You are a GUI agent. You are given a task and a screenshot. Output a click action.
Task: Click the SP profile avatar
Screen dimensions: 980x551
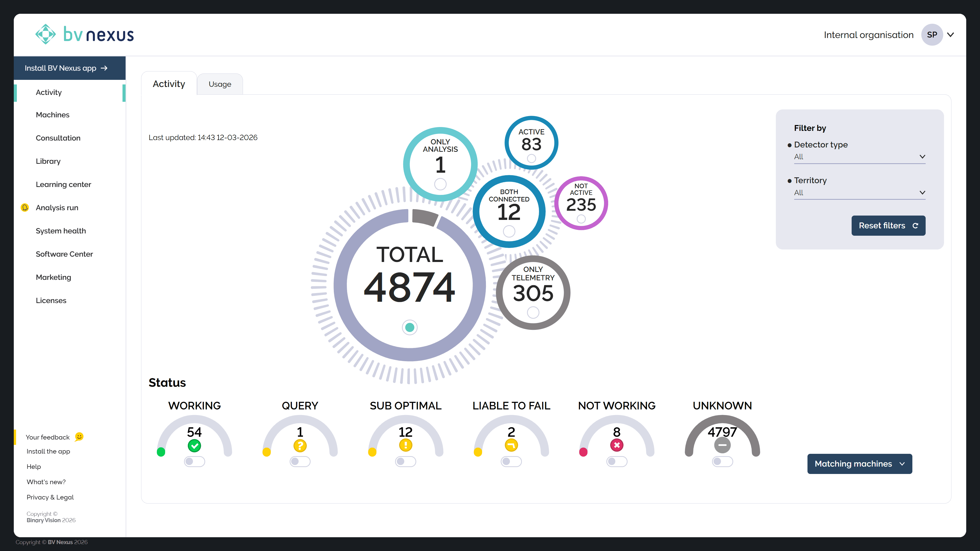pyautogui.click(x=932, y=34)
